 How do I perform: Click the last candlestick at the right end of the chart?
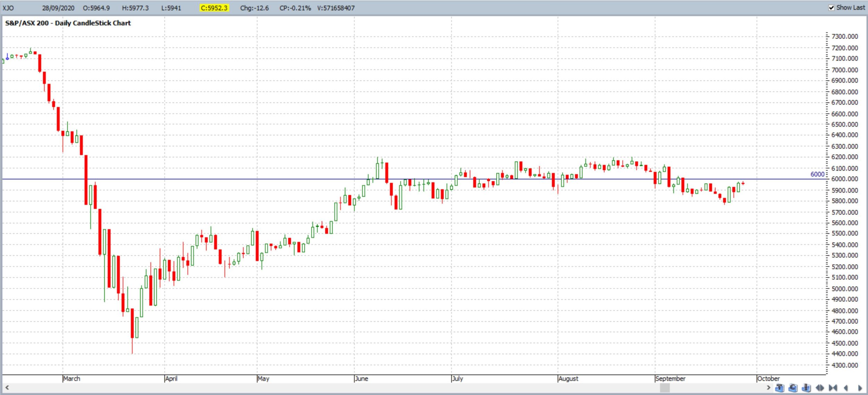click(743, 183)
